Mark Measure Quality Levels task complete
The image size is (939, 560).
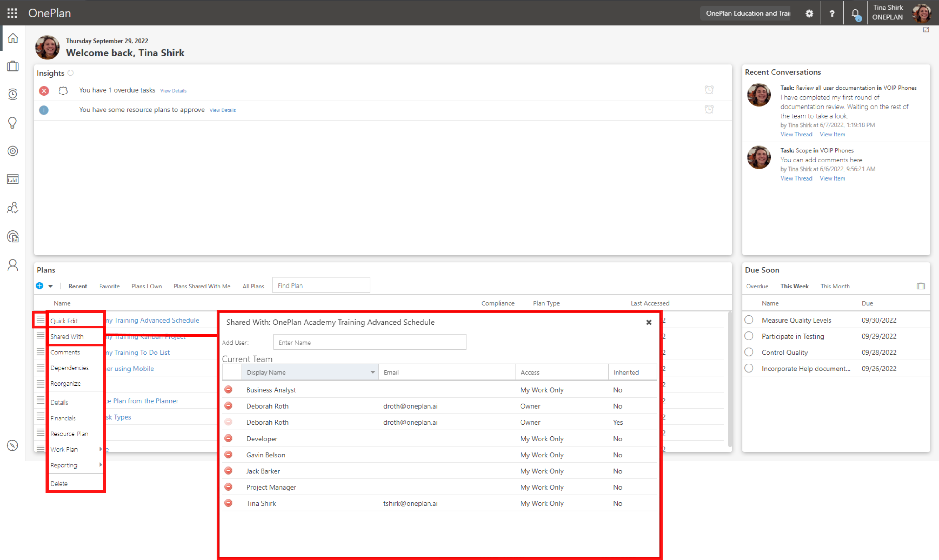[749, 320]
